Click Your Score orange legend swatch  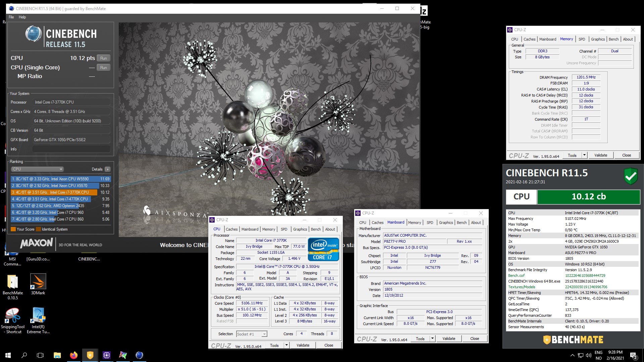click(13, 229)
